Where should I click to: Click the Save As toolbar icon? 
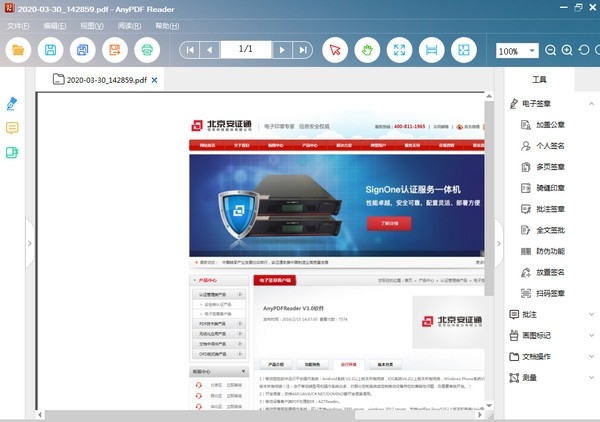[83, 50]
